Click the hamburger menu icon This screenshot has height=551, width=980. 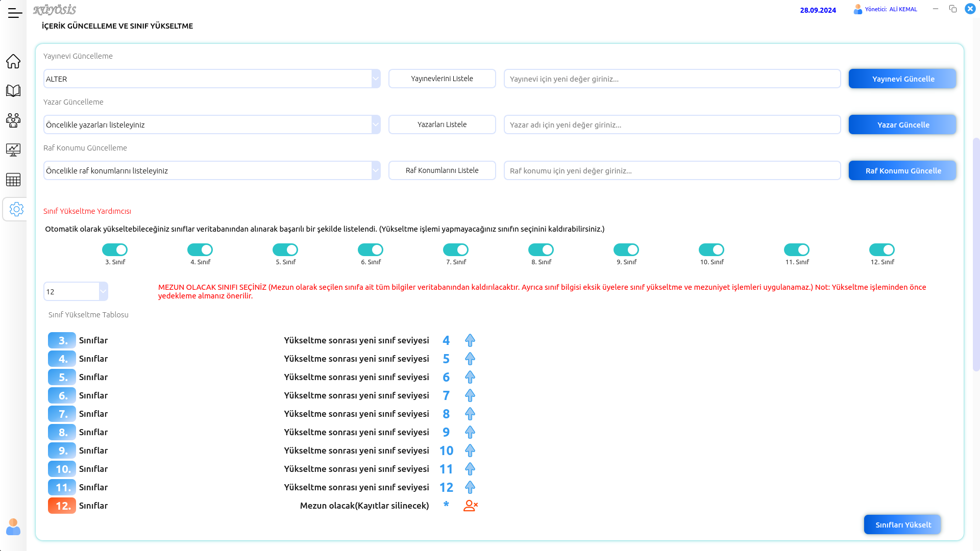15,13
